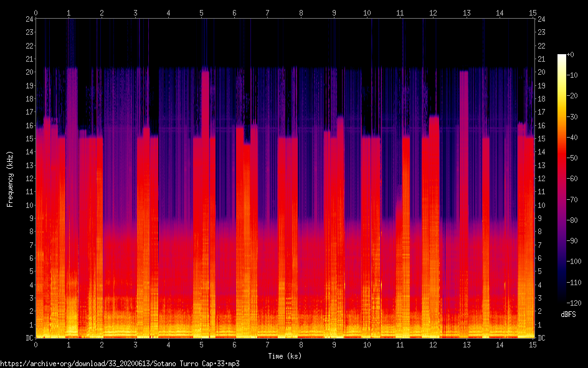
Task: Click the +0 value on the dBFS scale
Action: [x=571, y=55]
